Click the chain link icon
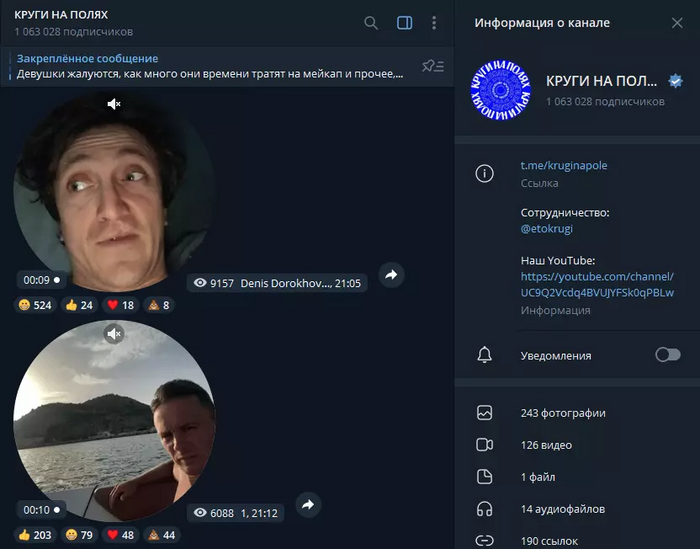Image resolution: width=700 pixels, height=549 pixels. tap(484, 541)
